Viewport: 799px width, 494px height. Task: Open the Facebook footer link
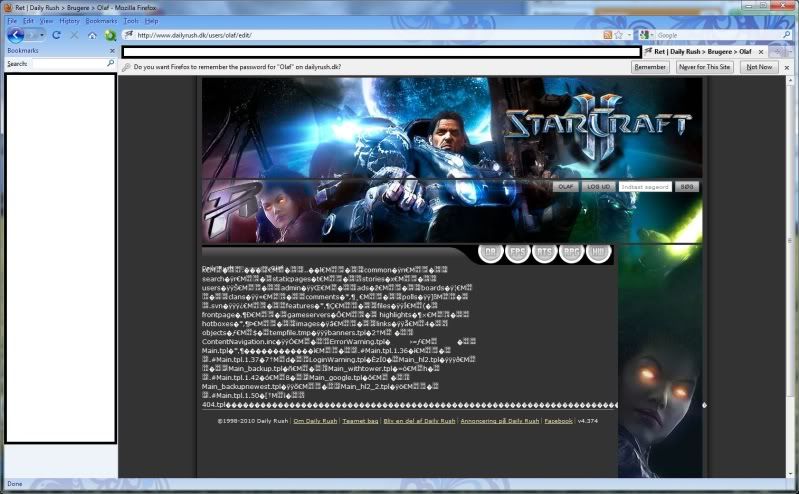click(x=558, y=421)
